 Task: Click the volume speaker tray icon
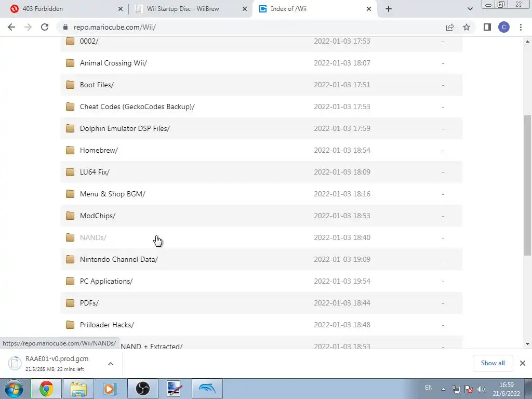tap(481, 389)
